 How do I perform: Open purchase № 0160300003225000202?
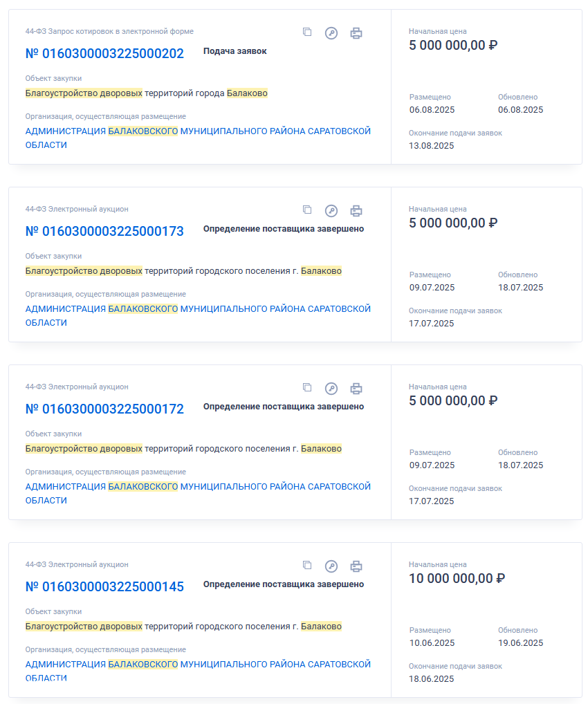(x=104, y=53)
